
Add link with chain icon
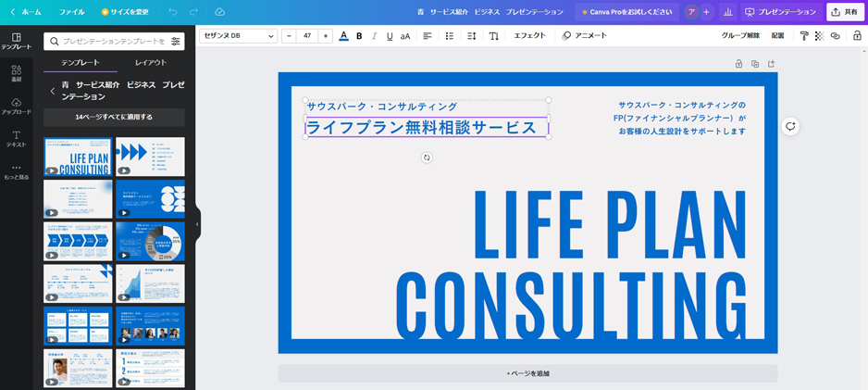tap(836, 35)
